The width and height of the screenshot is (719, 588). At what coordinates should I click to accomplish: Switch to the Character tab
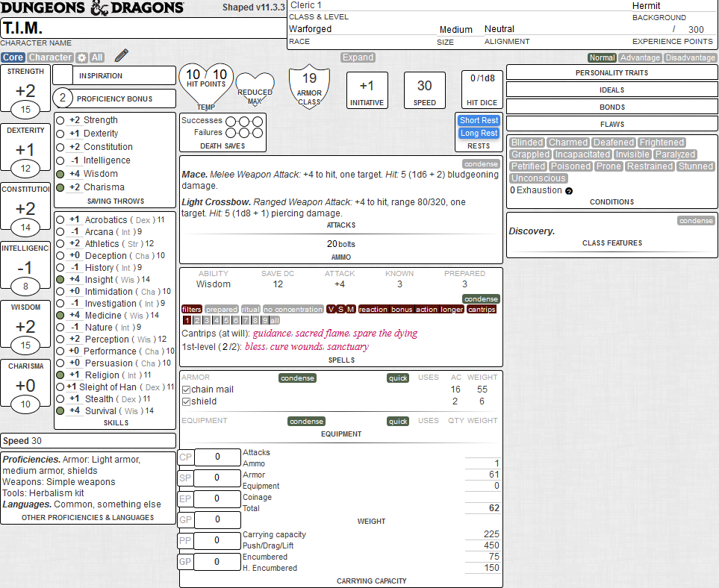point(50,57)
